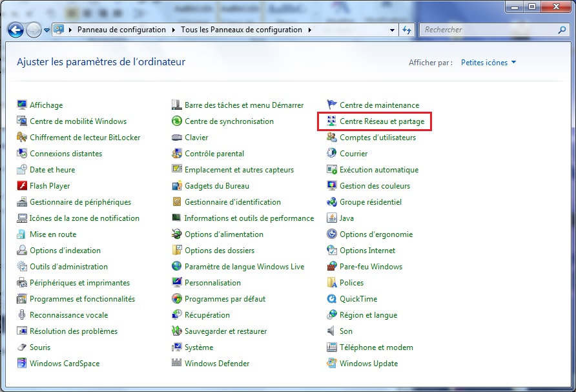This screenshot has height=392, width=576.
Task: Open Options des dossiers
Action: pyautogui.click(x=220, y=251)
